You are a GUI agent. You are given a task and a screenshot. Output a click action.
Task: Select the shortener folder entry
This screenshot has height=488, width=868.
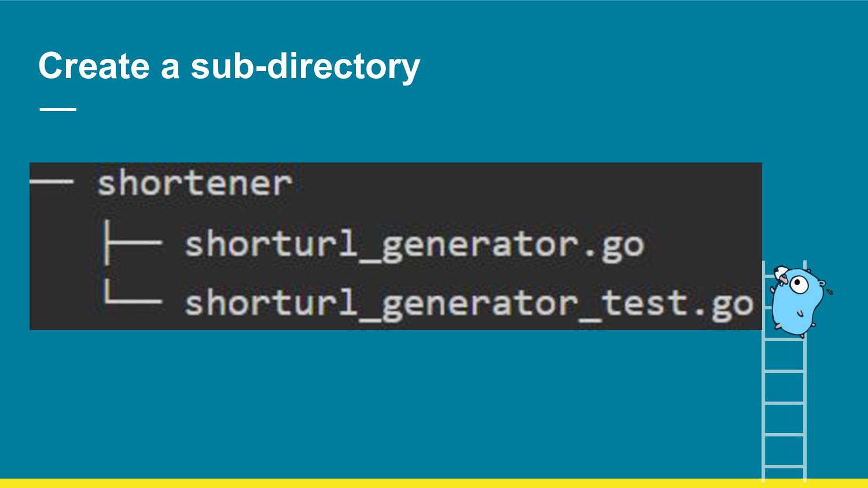[194, 184]
